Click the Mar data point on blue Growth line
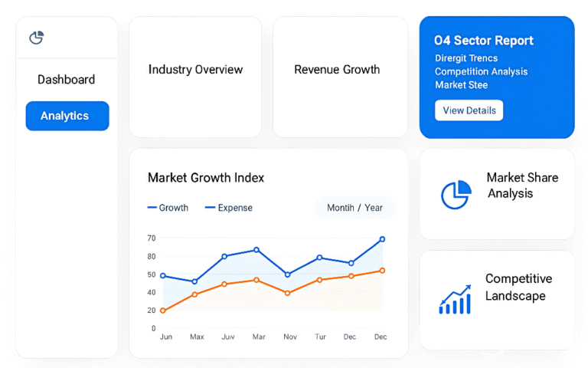The height and width of the screenshot is (368, 588). (256, 250)
